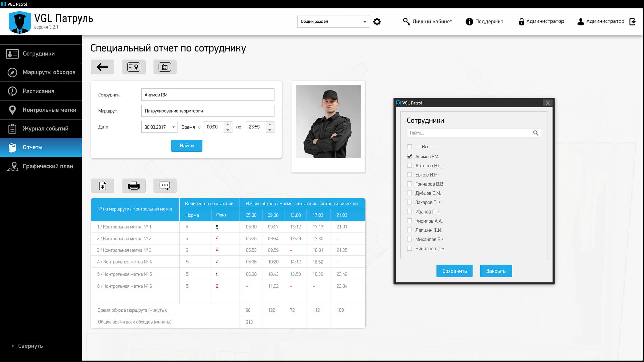Viewport: 644px width, 362px height.
Task: Open Поддержка link
Action: click(489, 22)
